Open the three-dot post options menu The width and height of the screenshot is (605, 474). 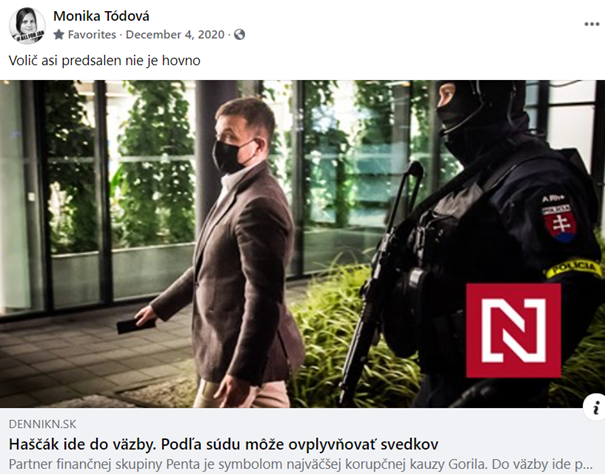point(591,24)
